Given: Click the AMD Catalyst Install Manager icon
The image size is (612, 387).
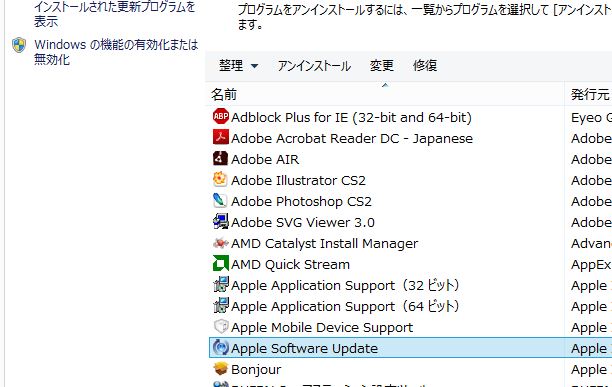Looking at the screenshot, I should (x=221, y=243).
